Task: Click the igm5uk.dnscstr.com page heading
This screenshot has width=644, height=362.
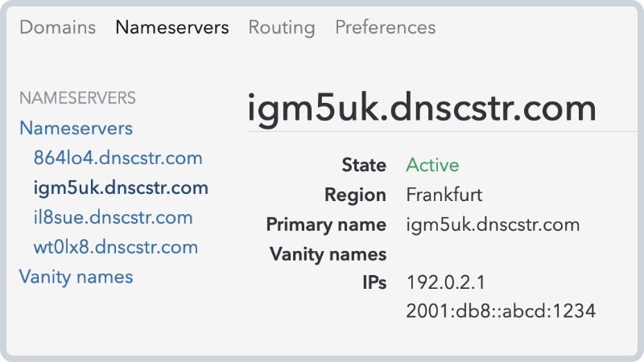Action: pyautogui.click(x=421, y=109)
